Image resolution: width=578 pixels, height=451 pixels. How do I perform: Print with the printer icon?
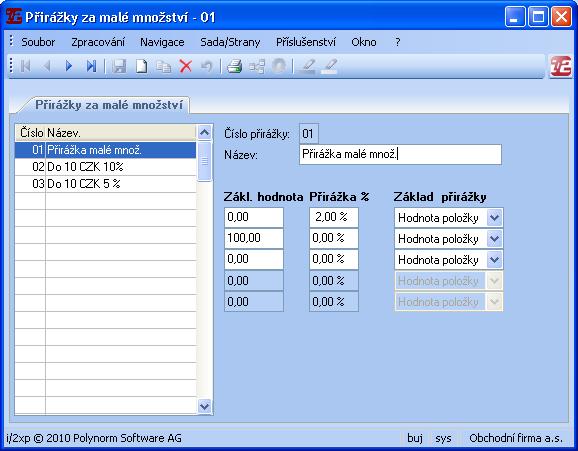pyautogui.click(x=234, y=66)
